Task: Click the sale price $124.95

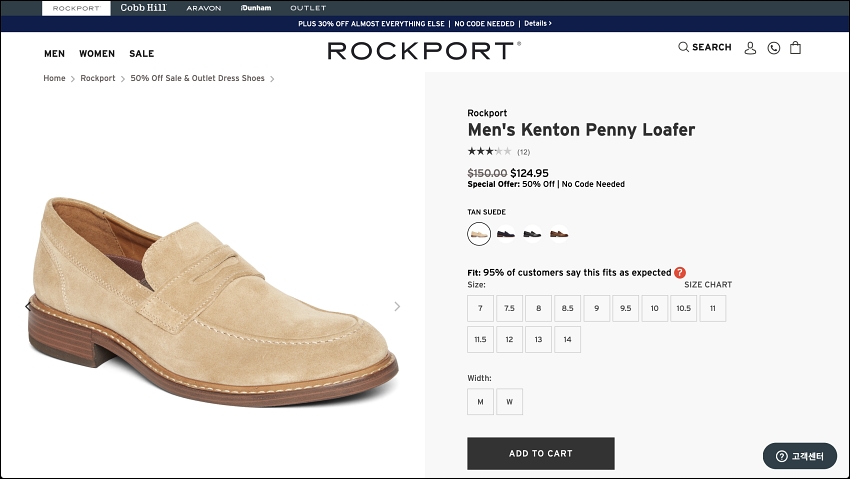Action: coord(530,173)
